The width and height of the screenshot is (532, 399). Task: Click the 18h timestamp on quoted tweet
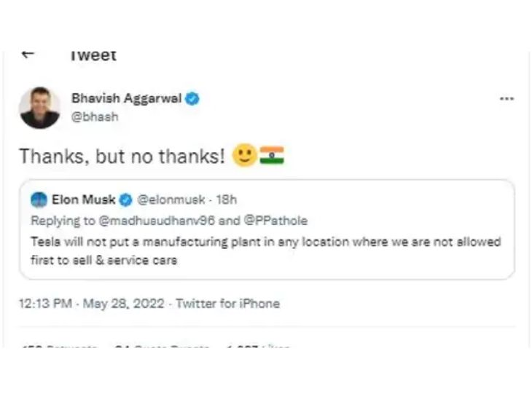coord(226,200)
